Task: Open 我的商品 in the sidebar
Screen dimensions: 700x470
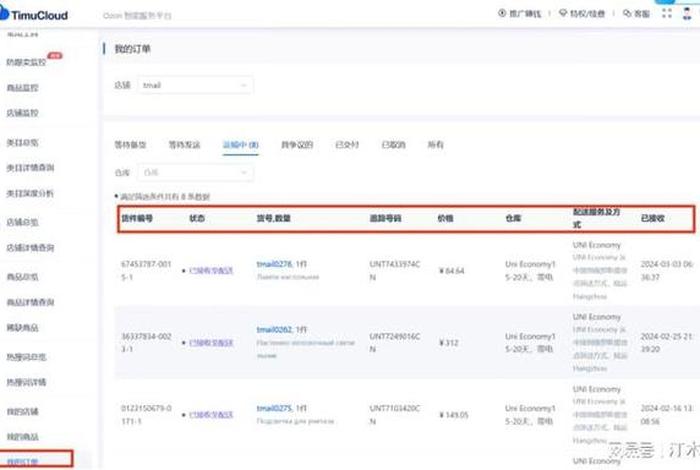Action: coord(22,436)
